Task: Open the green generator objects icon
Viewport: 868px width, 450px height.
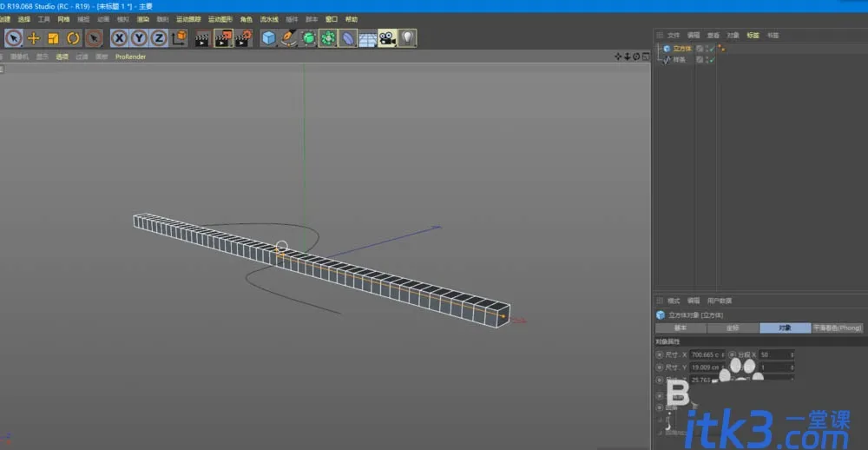Action: coord(308,38)
